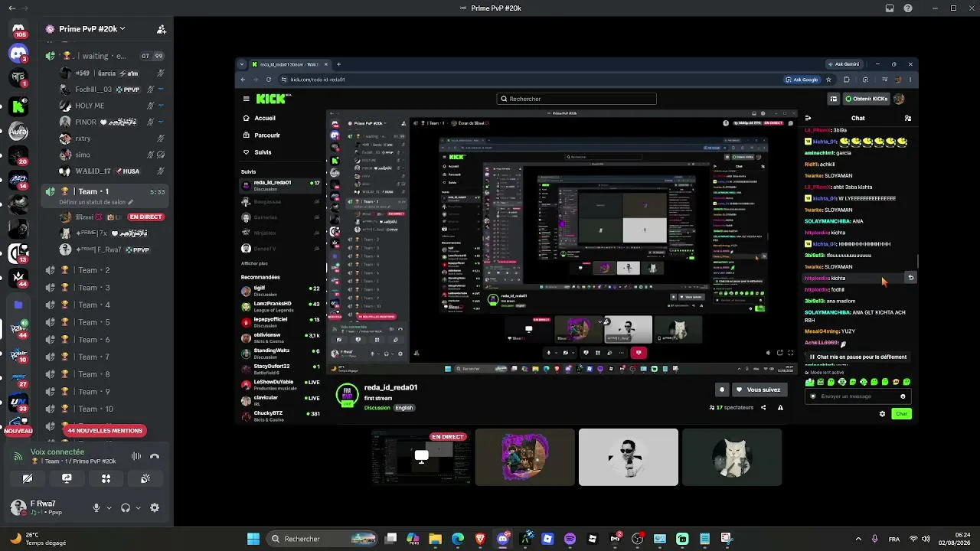This screenshot has width=980, height=551.
Task: Click the Nouveau unread indicator
Action: coord(18,431)
